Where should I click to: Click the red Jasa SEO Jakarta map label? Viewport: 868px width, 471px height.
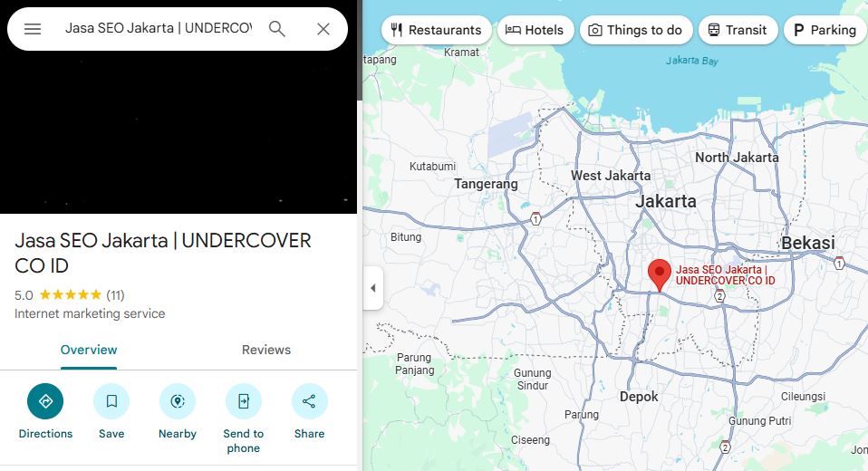tap(725, 275)
